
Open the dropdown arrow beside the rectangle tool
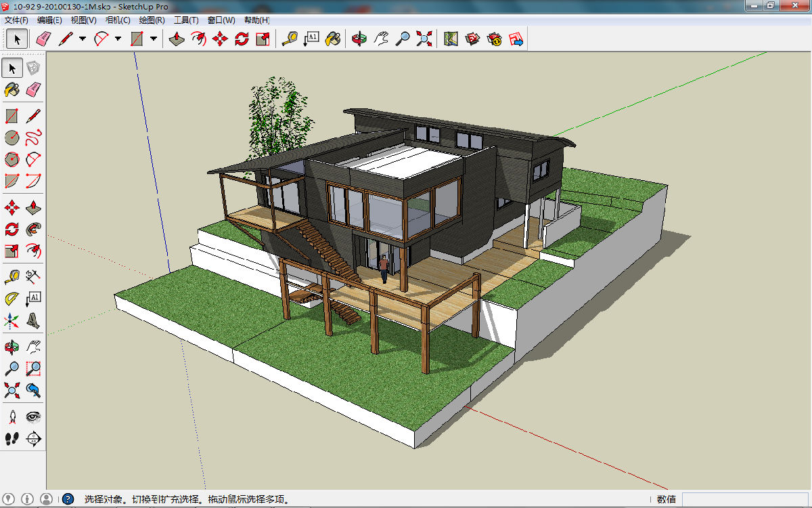click(154, 39)
